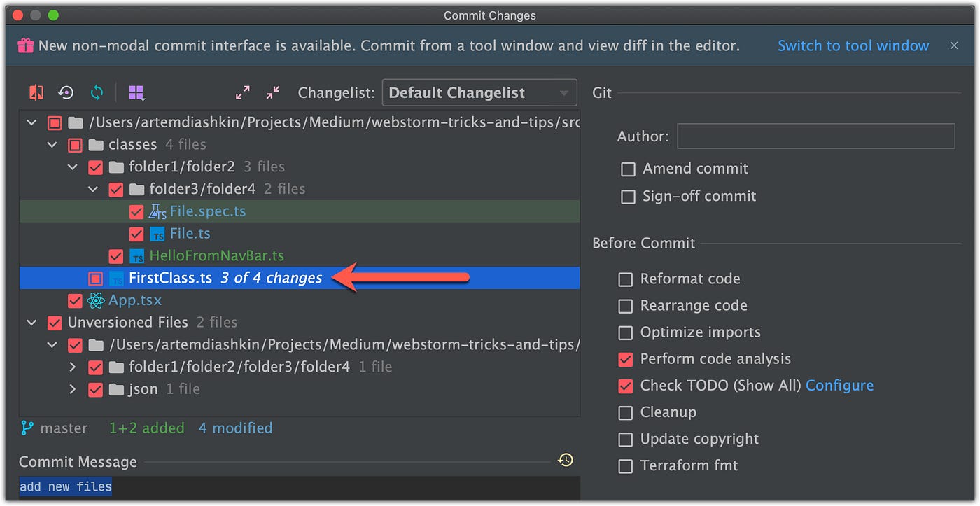Click Switch to tool window link
Screen dimensions: 980x506
853,45
